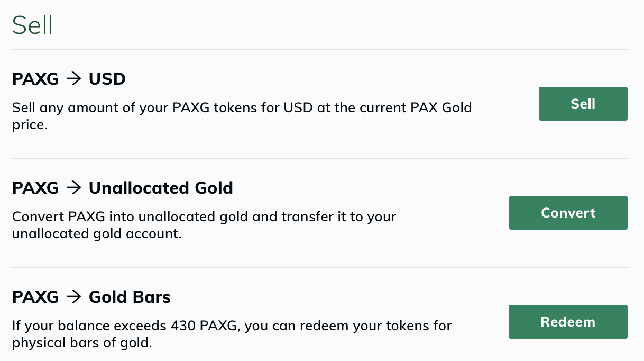644x361 pixels.
Task: Click the USD label in first heading
Action: point(107,79)
